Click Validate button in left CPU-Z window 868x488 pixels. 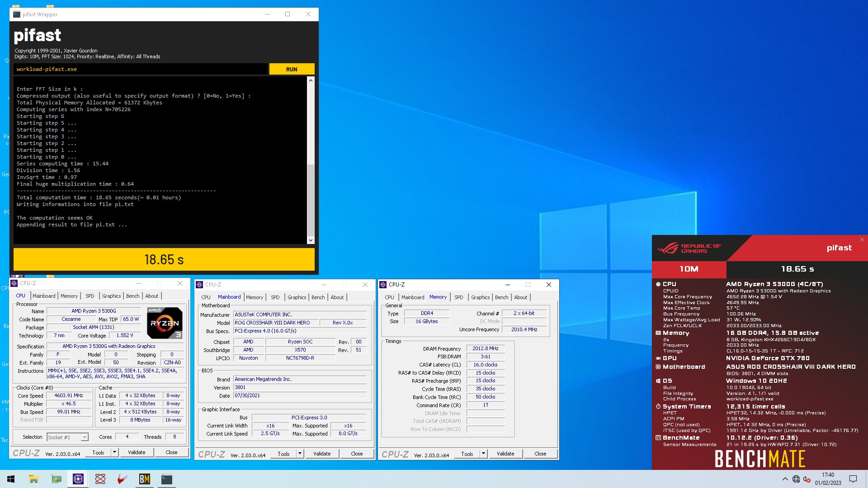137,452
